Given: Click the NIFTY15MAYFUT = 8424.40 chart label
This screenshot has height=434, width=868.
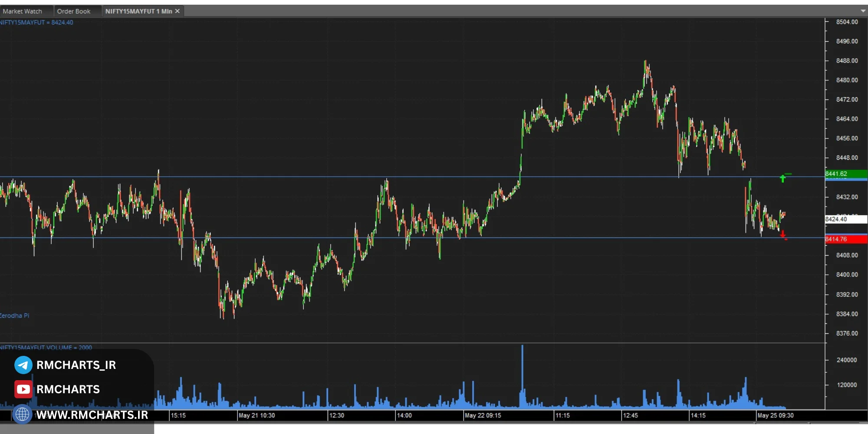Looking at the screenshot, I should coord(37,23).
